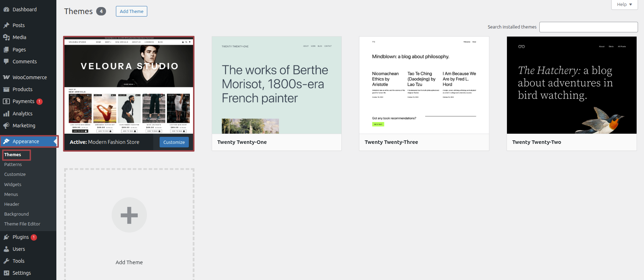Open the Theme File Editor submenu

click(22, 224)
